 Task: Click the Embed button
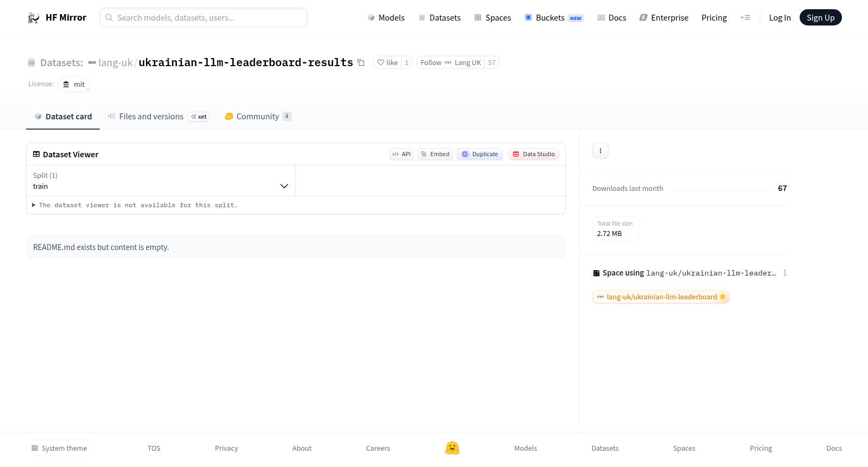click(x=435, y=154)
